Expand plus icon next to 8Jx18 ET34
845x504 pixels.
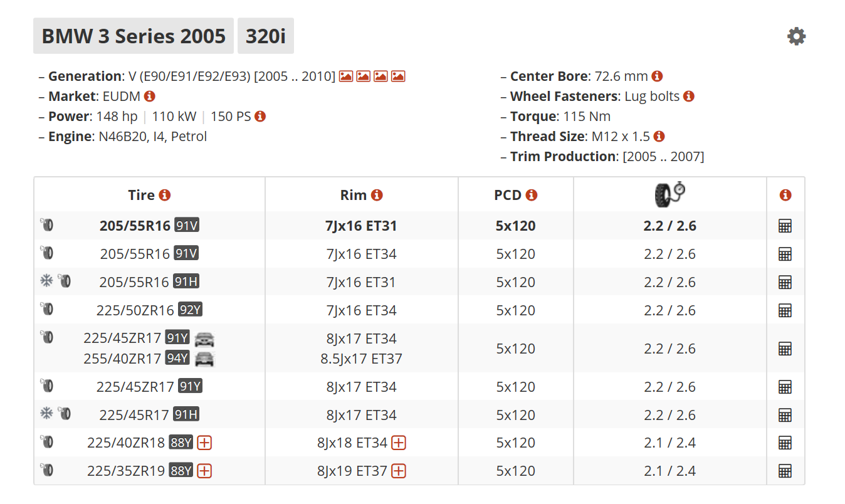pos(399,443)
